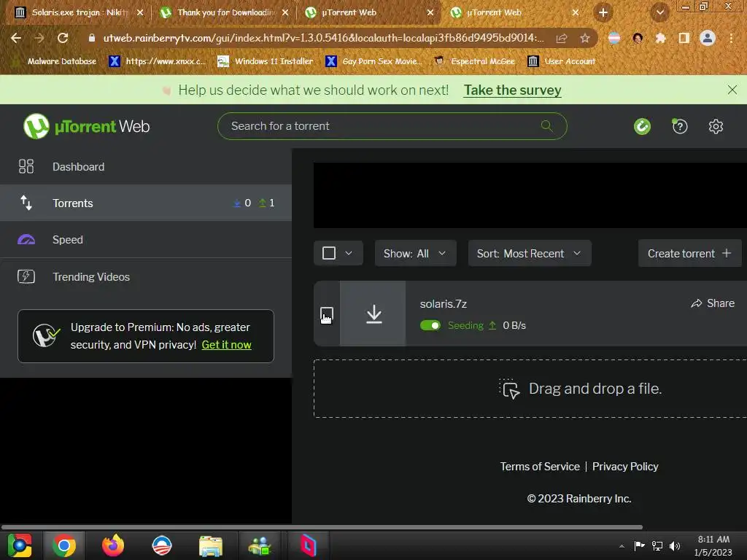This screenshot has height=560, width=747.
Task: Click the Speed gauge icon
Action: pyautogui.click(x=26, y=239)
